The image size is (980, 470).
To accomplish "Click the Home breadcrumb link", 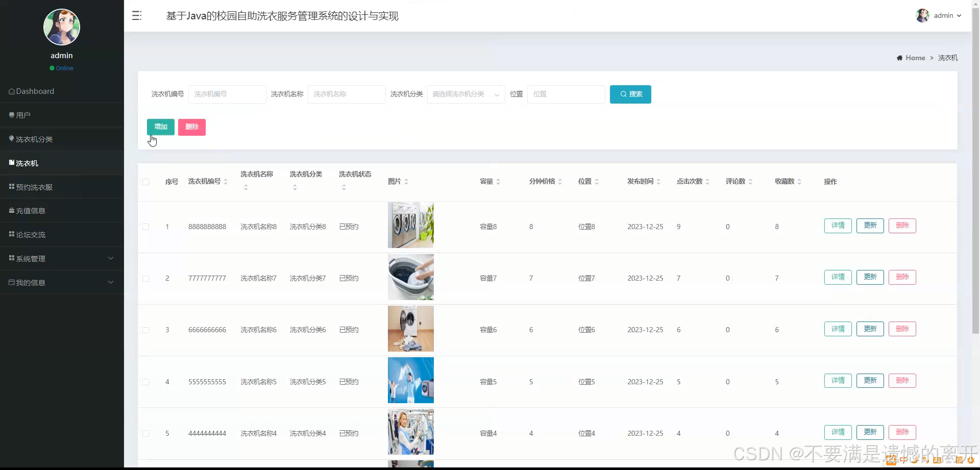I will (x=915, y=58).
